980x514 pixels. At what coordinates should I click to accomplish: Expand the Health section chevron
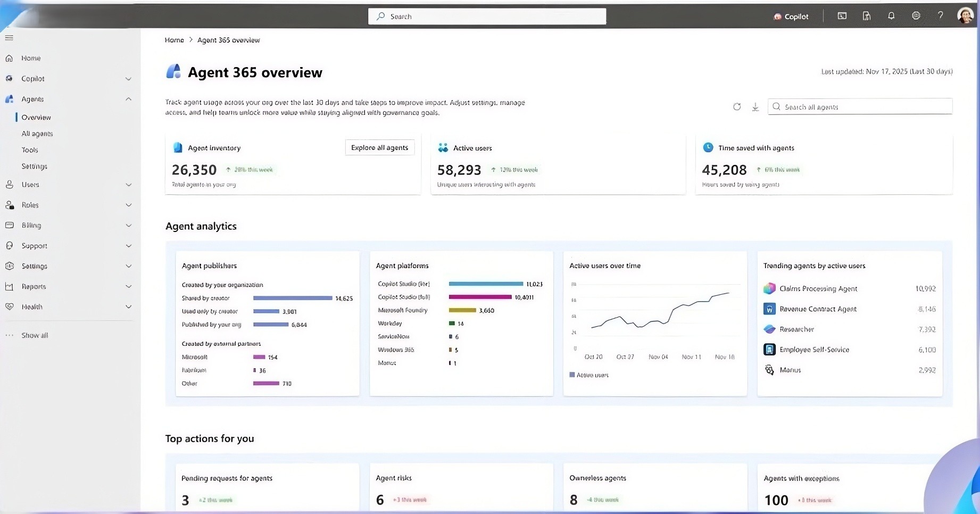(x=128, y=306)
